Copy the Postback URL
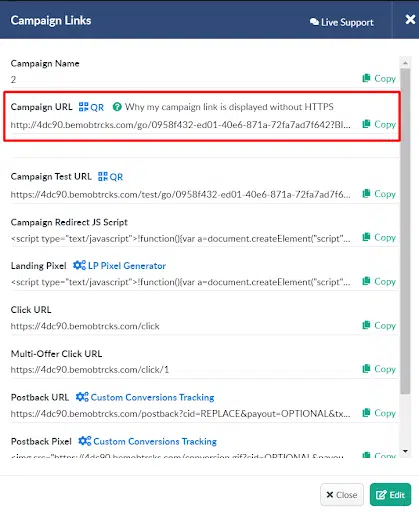 (379, 413)
